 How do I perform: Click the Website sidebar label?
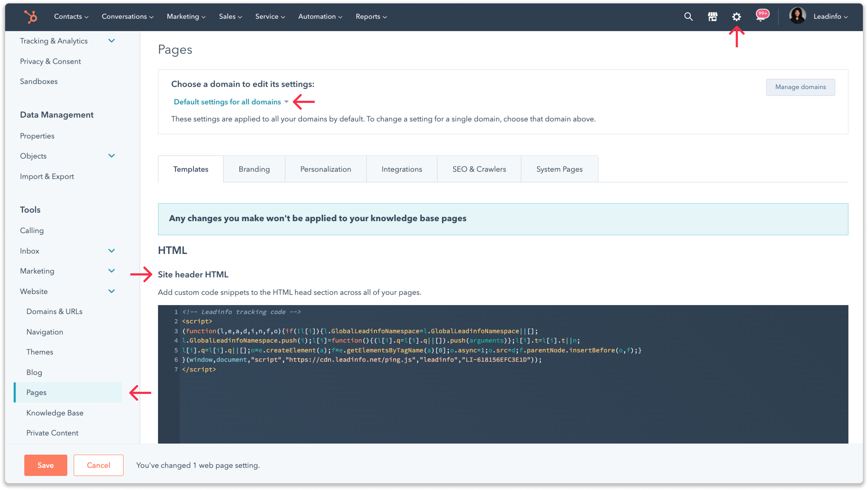tap(34, 291)
